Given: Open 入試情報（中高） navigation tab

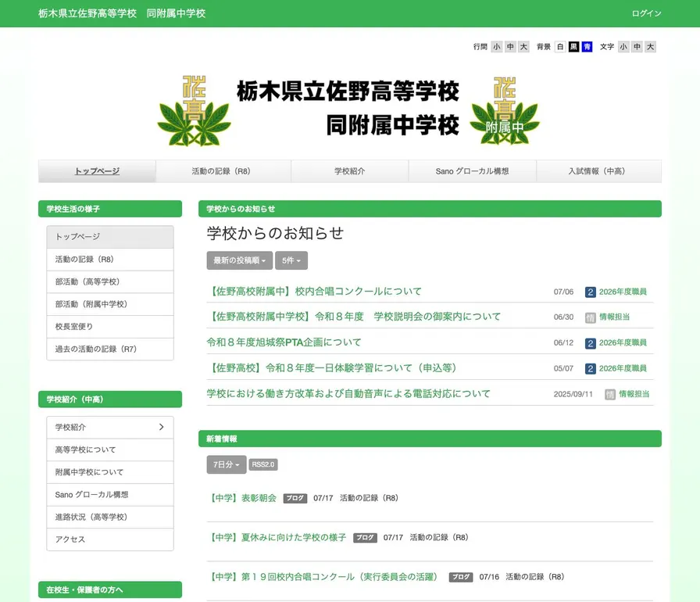Looking at the screenshot, I should [598, 171].
